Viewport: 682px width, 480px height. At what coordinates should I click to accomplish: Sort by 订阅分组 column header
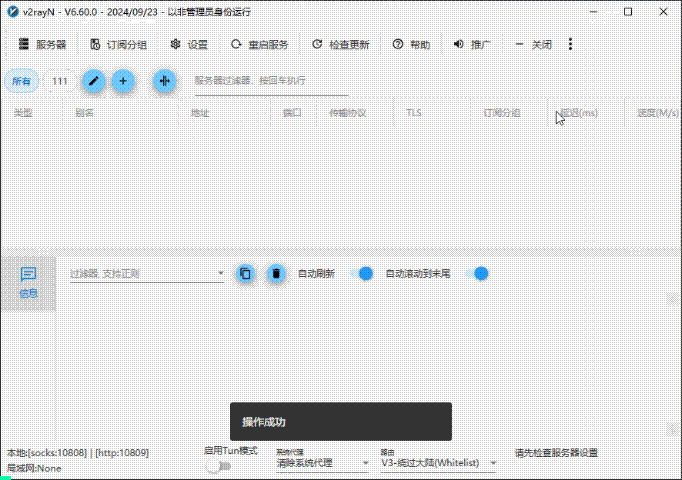coord(508,113)
